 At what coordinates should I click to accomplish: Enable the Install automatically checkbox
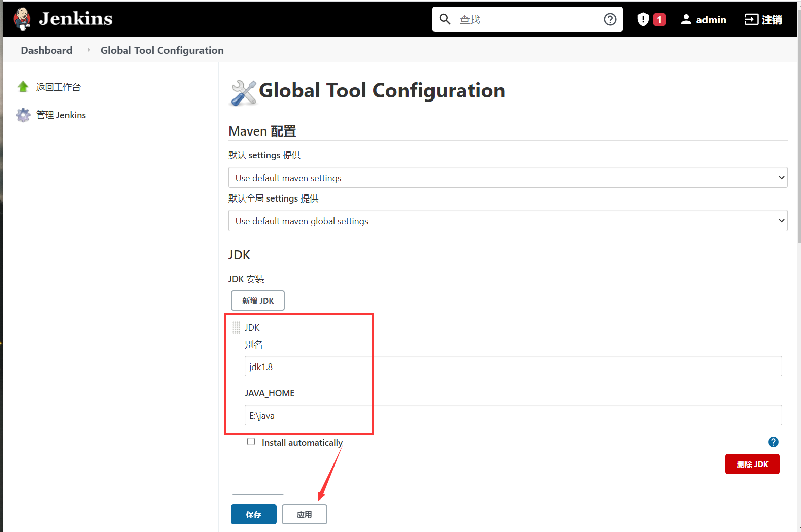pyautogui.click(x=251, y=442)
